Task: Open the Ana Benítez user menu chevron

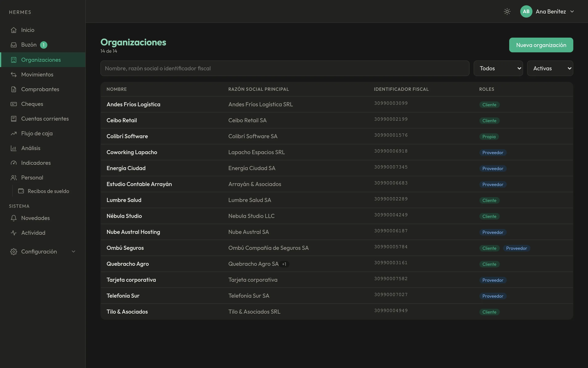Action: coord(572,11)
